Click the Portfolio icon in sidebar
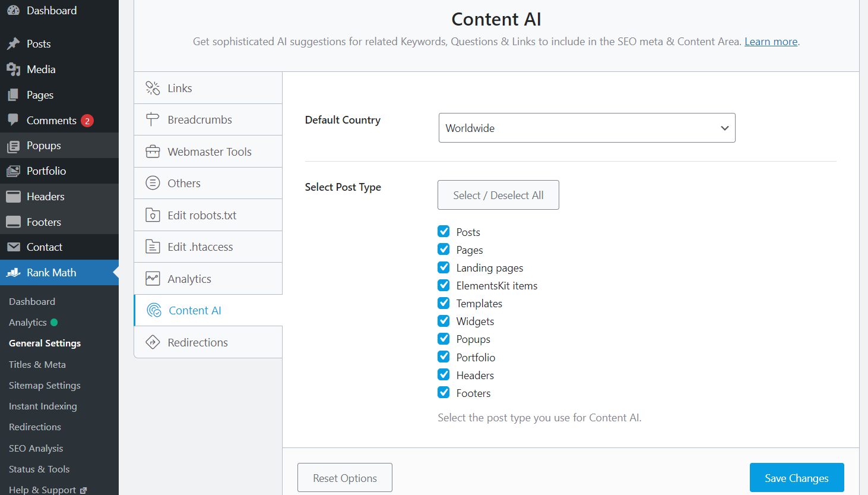Viewport: 868px width, 495px height. (x=13, y=171)
